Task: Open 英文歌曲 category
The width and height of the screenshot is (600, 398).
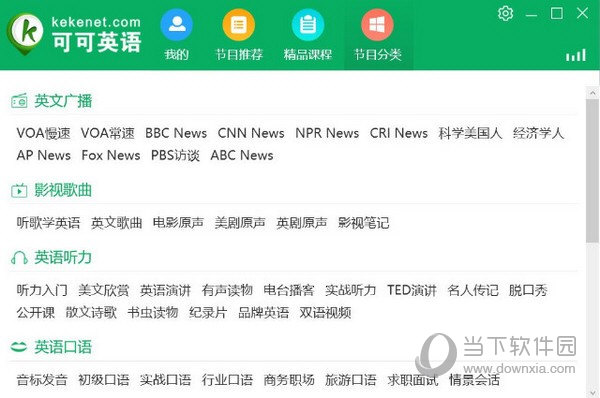Action: coord(117,223)
